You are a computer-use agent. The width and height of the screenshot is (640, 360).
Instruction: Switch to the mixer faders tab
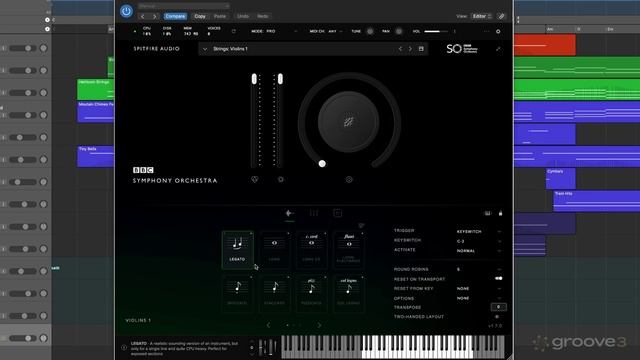313,213
